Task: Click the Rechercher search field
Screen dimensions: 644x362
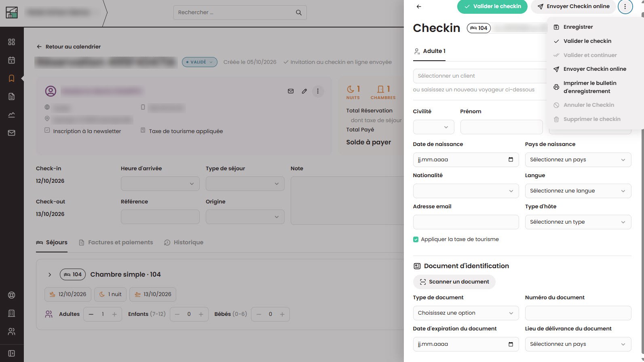Action: pos(240,13)
